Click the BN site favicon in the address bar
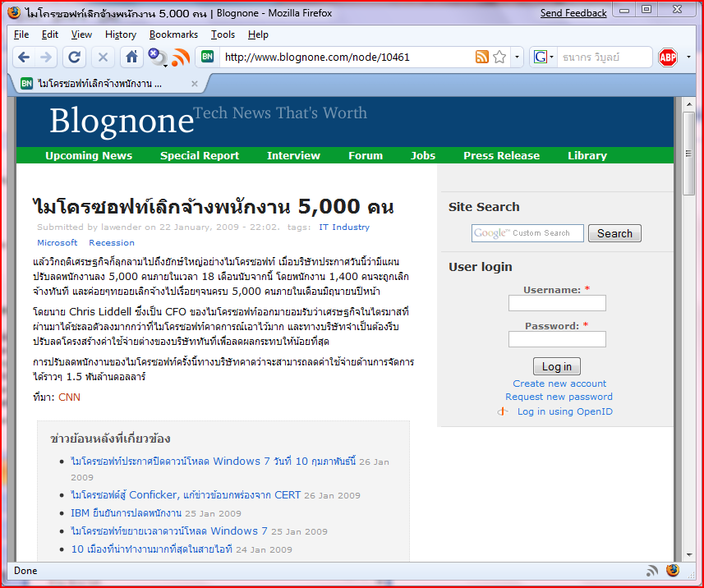704x588 pixels. tap(207, 57)
